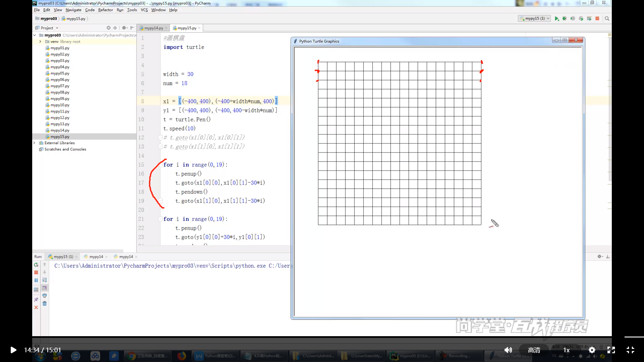Image resolution: width=644 pixels, height=362 pixels.
Task: Click the Word document taskbar button
Action: [x=216, y=356]
